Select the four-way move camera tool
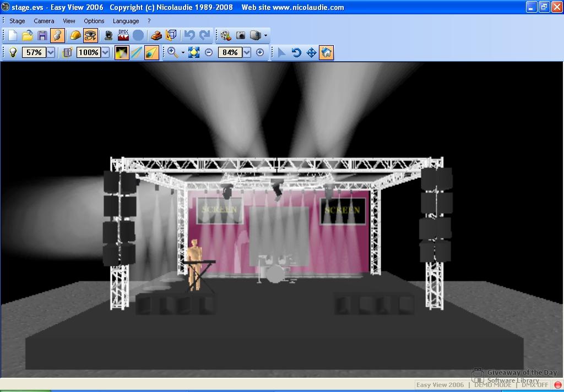Screen dimensions: 564x392 tap(311, 52)
